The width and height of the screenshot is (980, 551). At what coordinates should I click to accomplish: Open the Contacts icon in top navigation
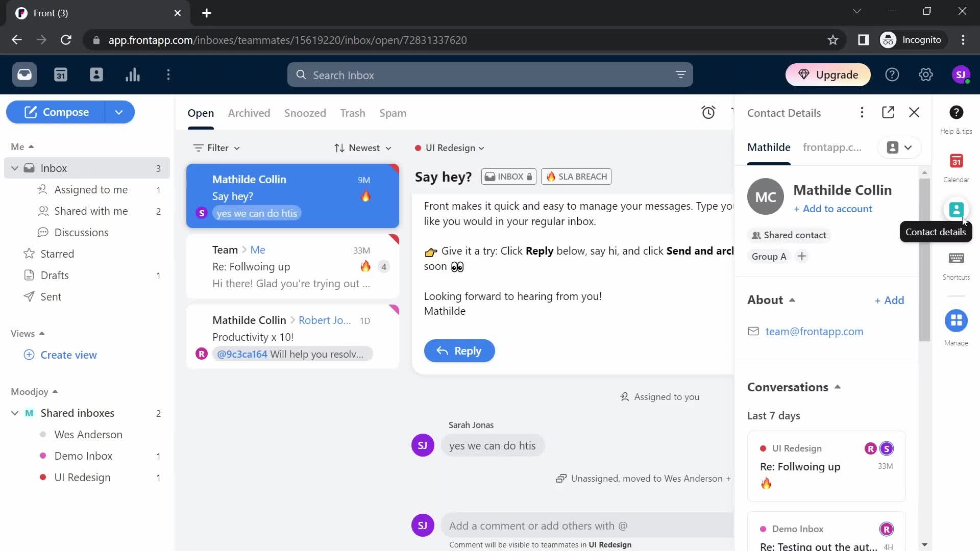96,75
